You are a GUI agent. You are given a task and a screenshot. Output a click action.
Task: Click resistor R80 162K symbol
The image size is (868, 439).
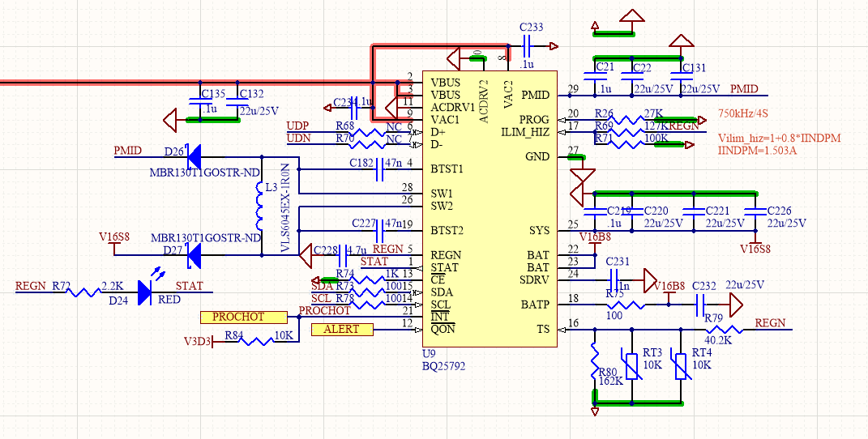click(x=595, y=360)
